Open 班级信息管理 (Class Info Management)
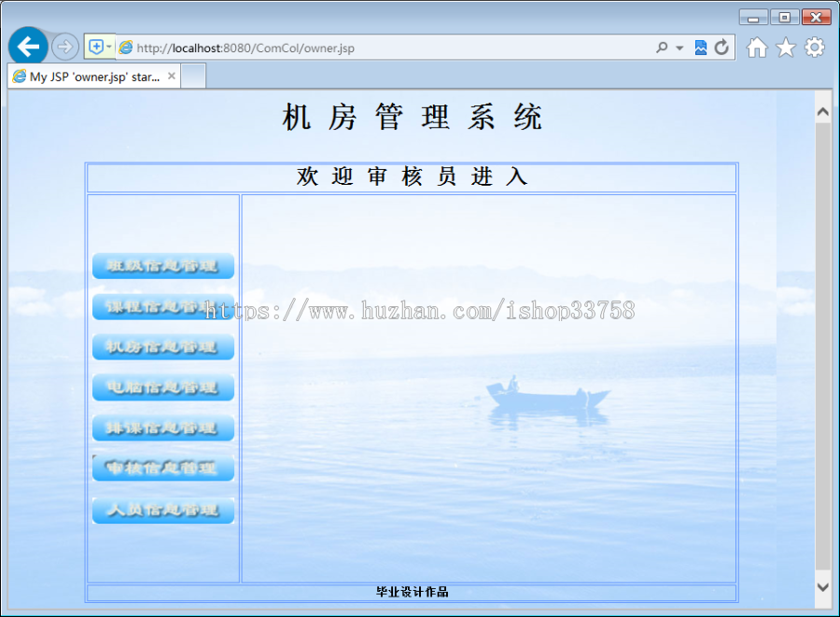Screen dimensions: 840x617 (x=162, y=266)
